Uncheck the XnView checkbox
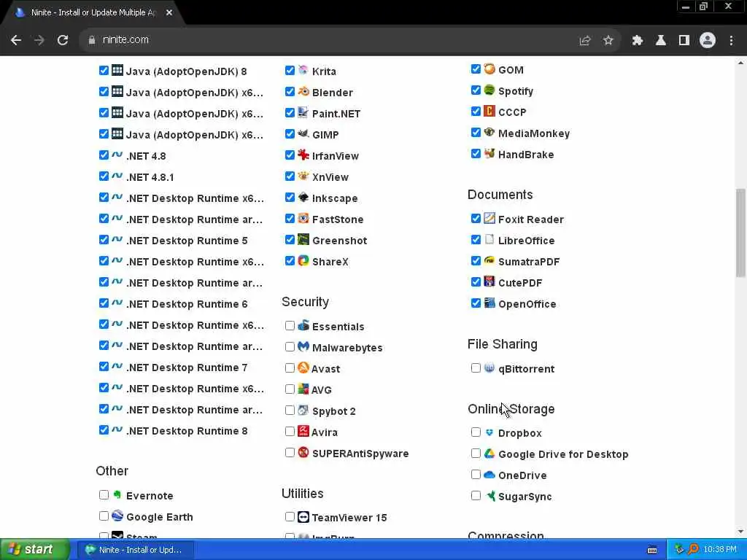This screenshot has width=747, height=560. click(x=290, y=176)
